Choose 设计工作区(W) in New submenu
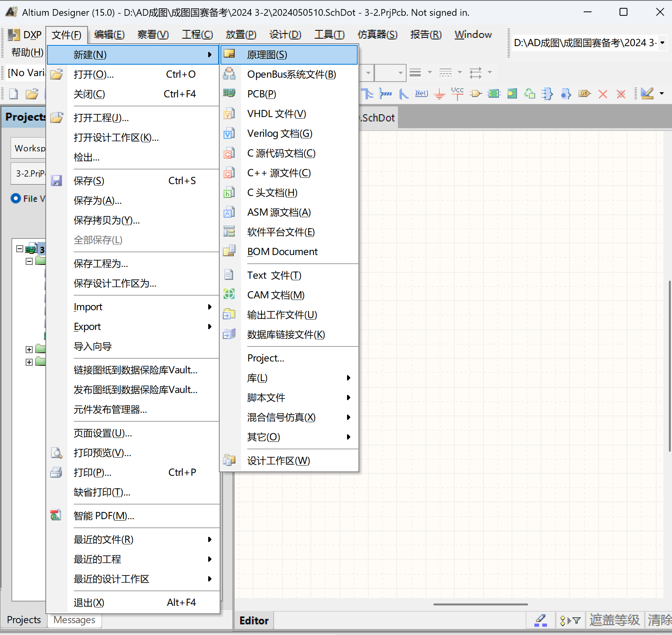Screen dimensions: 672x635 tap(289, 461)
